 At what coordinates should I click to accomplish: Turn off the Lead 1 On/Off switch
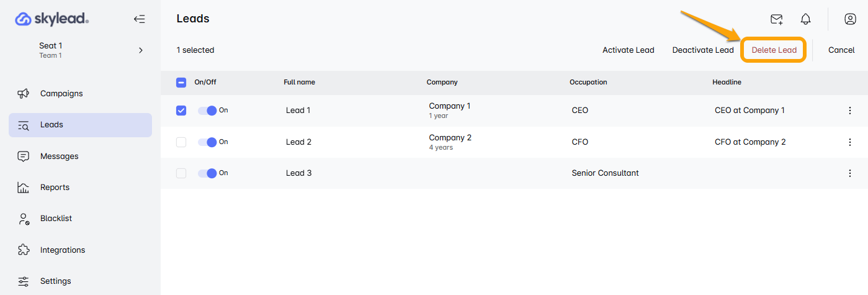tap(207, 111)
